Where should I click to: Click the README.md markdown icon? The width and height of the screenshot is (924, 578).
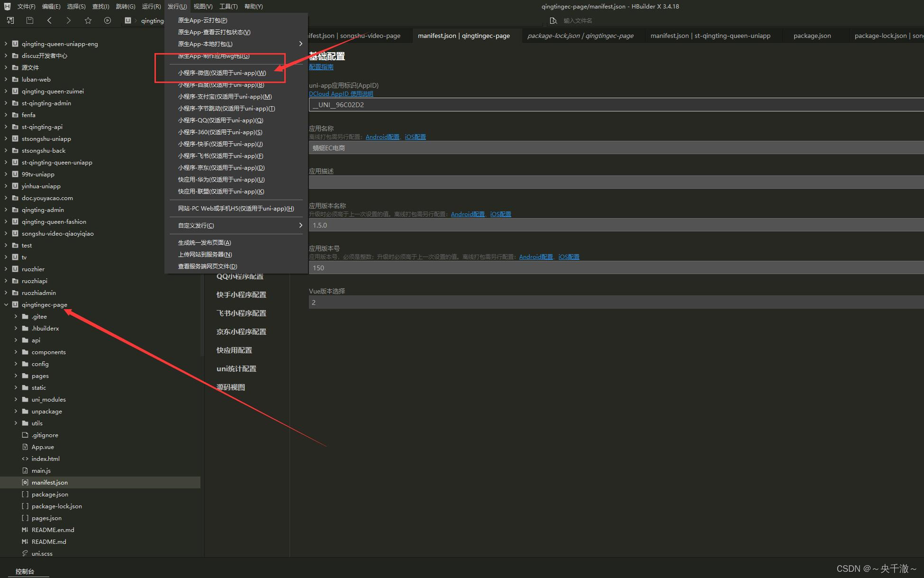coord(25,541)
